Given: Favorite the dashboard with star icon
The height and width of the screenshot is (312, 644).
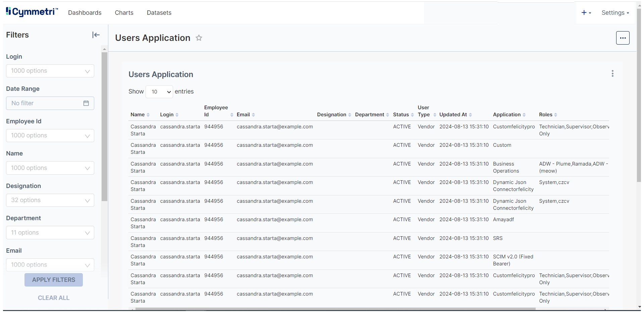Looking at the screenshot, I should (199, 38).
